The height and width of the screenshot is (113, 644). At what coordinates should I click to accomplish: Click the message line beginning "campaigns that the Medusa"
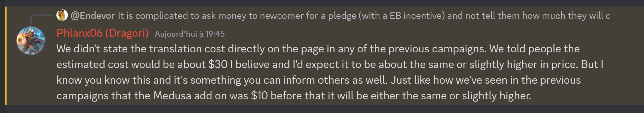294,96
